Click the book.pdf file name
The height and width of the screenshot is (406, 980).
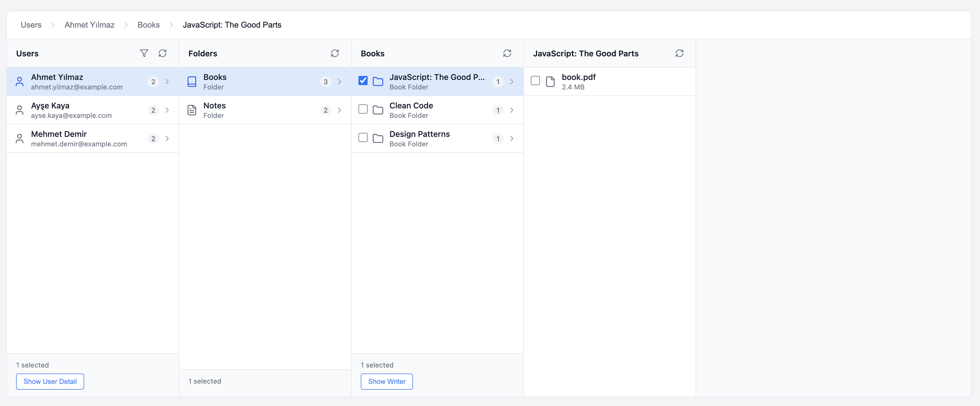(579, 77)
